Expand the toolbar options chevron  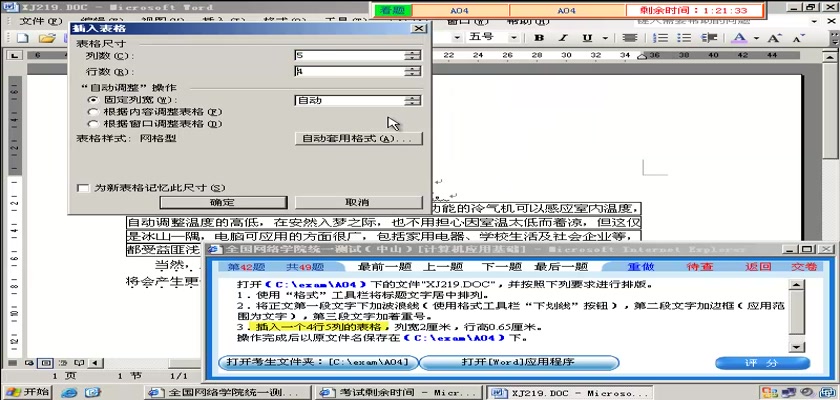click(835, 38)
